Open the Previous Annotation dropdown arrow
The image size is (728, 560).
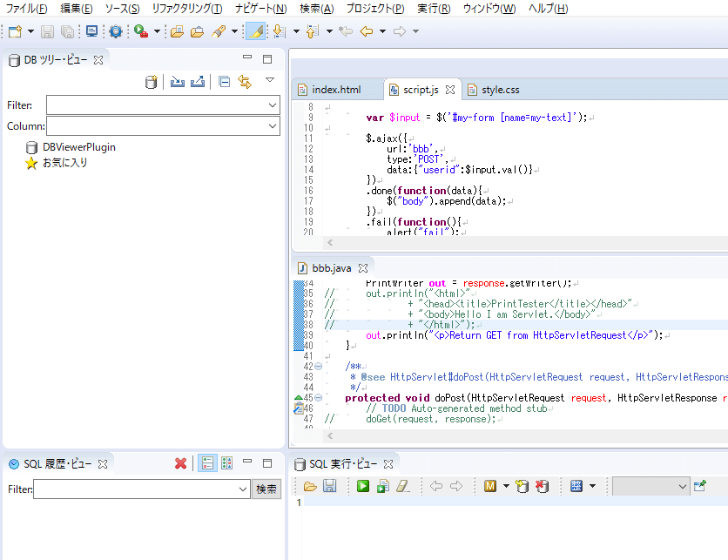point(329,31)
